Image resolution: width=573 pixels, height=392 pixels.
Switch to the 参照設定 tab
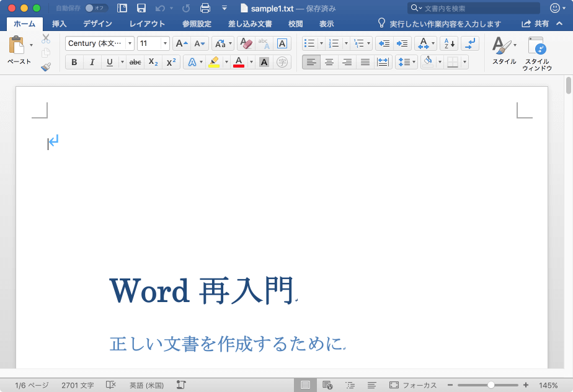point(197,24)
